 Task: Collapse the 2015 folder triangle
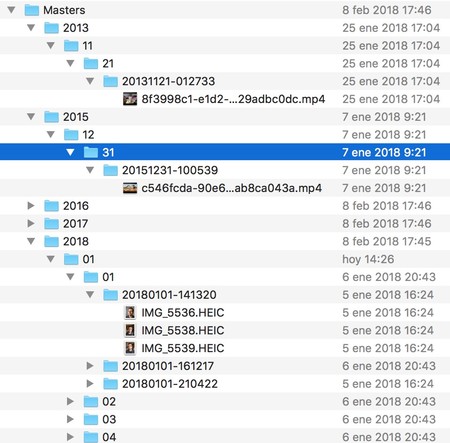31,117
